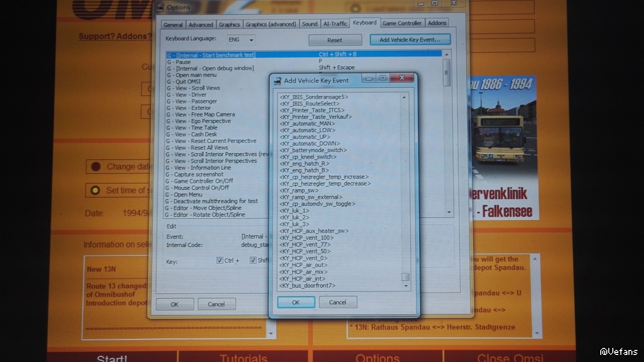This screenshot has height=362, width=644.
Task: Switch to the General tab
Action: pyautogui.click(x=173, y=25)
